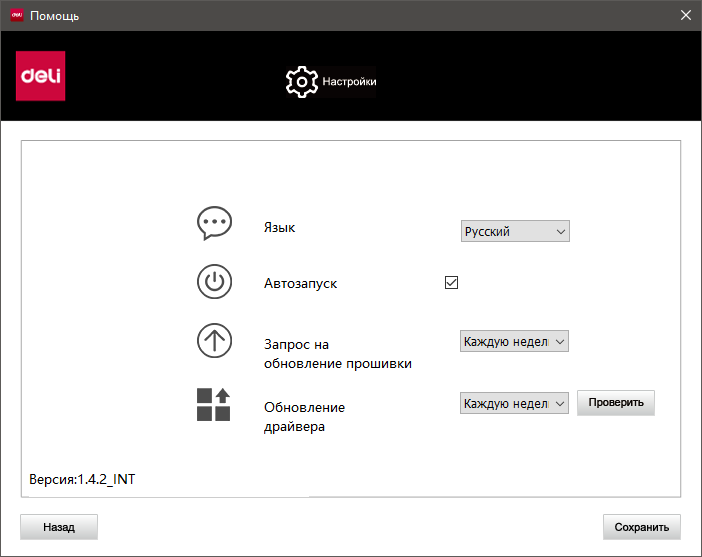Click the Автозапуск label
Screen dimensions: 702x557
click(x=300, y=283)
